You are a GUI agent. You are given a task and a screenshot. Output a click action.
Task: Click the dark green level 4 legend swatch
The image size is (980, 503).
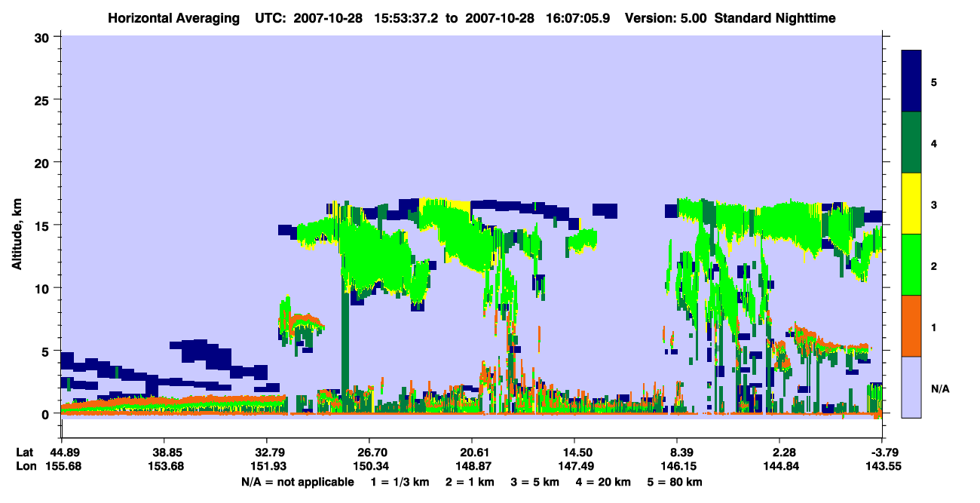(911, 142)
